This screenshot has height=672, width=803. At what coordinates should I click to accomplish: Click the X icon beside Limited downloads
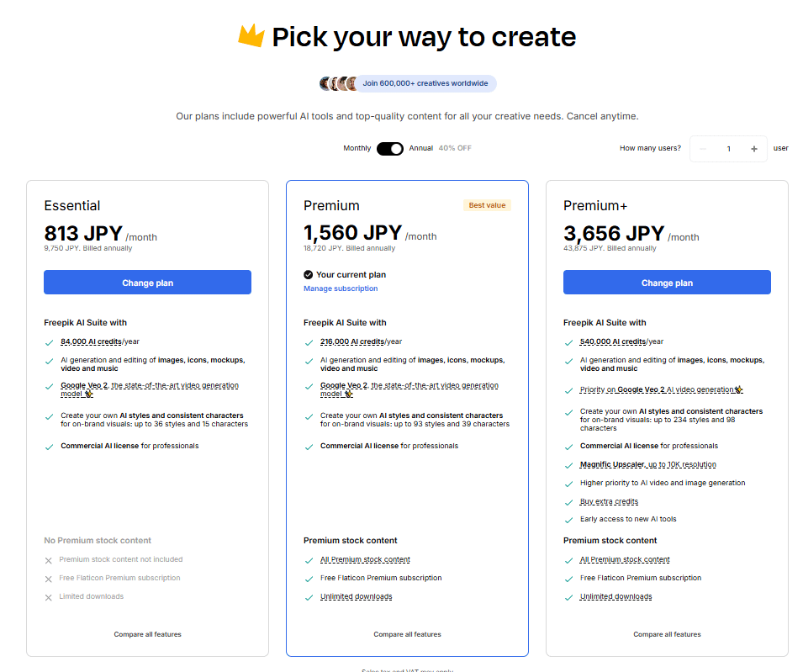click(49, 596)
